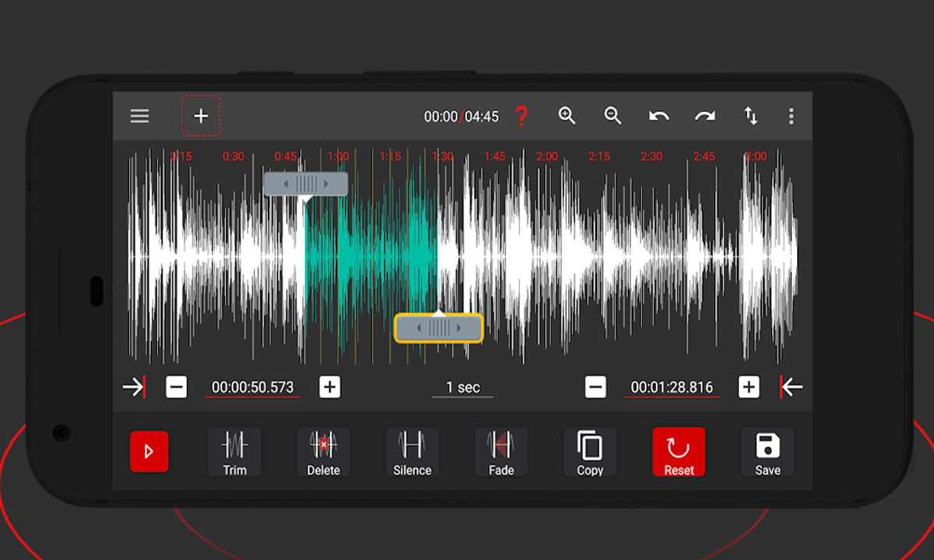Reset the edits with red Reset button
This screenshot has height=560, width=934.
[679, 452]
